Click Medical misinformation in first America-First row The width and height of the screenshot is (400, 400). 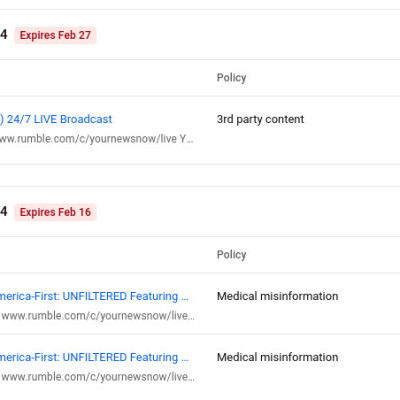pos(277,296)
